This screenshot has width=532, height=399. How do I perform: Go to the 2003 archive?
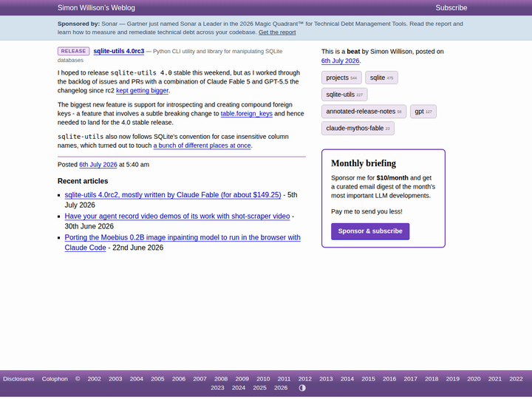[x=115, y=379]
